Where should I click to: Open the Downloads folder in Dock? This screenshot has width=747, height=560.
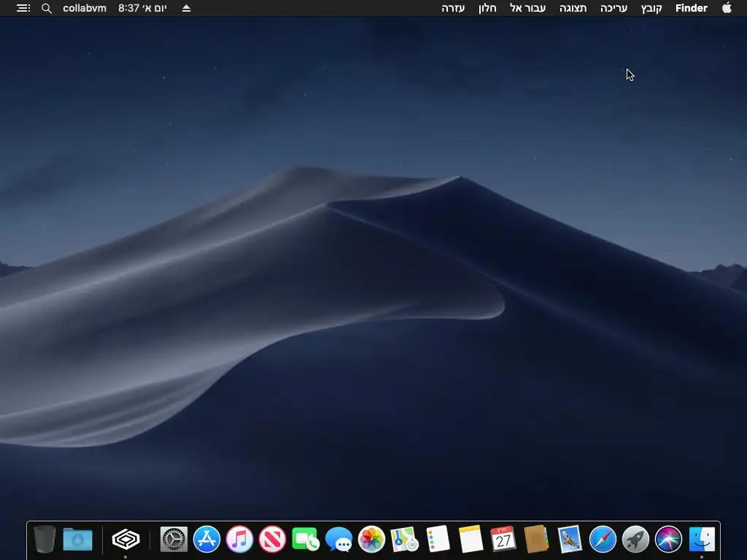click(77, 539)
